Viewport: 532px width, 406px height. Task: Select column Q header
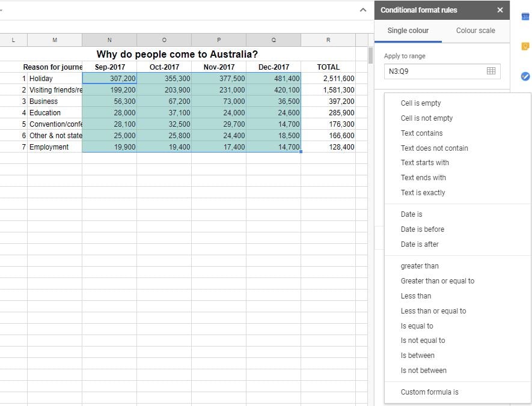274,40
